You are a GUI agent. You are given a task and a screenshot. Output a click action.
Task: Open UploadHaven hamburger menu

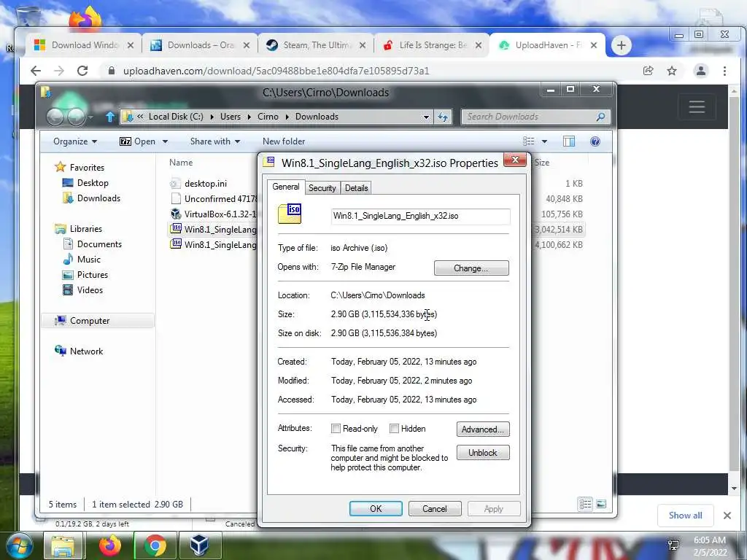[697, 106]
